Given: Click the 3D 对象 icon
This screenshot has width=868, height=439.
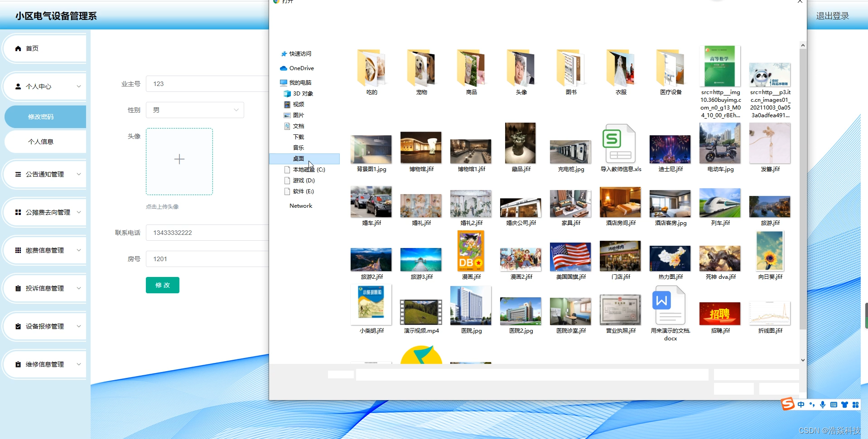Looking at the screenshot, I should (287, 94).
